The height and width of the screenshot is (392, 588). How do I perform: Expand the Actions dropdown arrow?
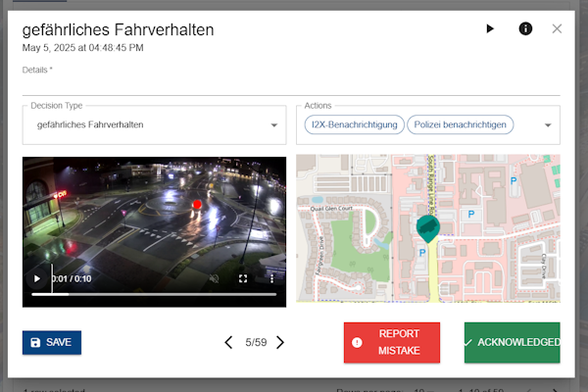[x=548, y=125]
